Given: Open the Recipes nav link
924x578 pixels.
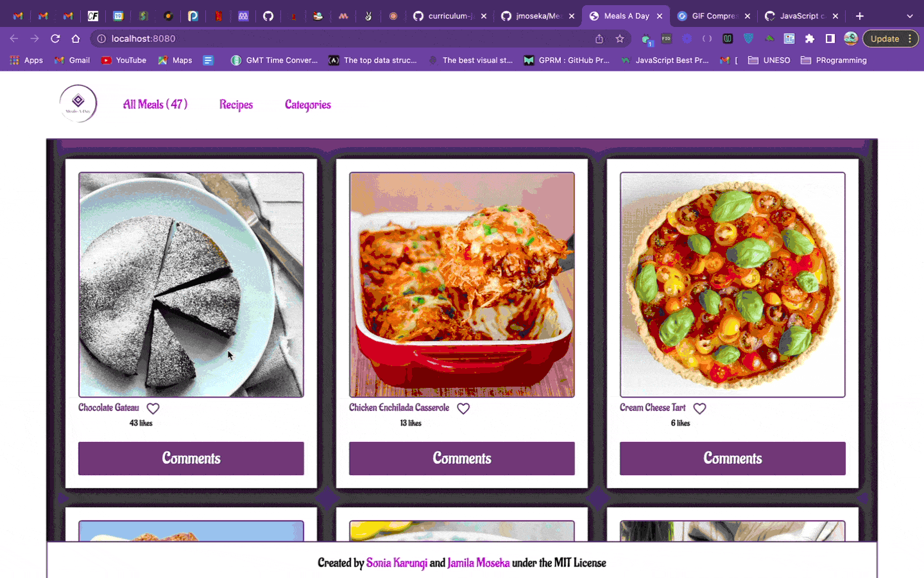Looking at the screenshot, I should click(x=236, y=104).
